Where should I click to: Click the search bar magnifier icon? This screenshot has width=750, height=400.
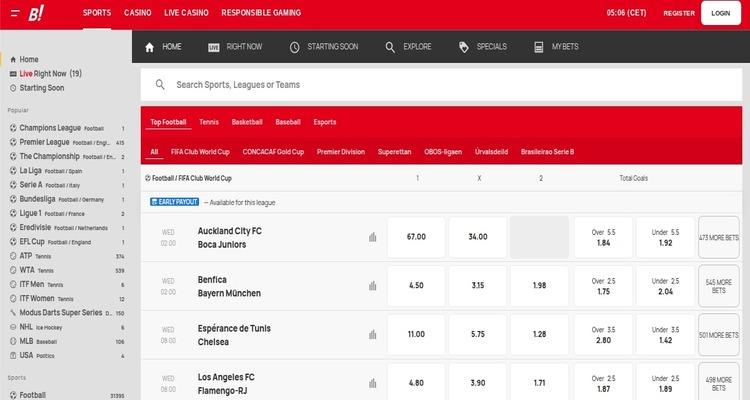160,85
